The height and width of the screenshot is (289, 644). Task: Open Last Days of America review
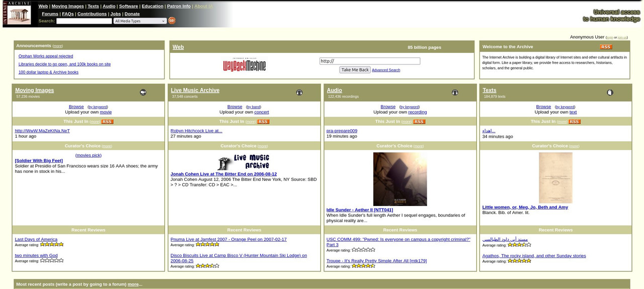point(36,240)
